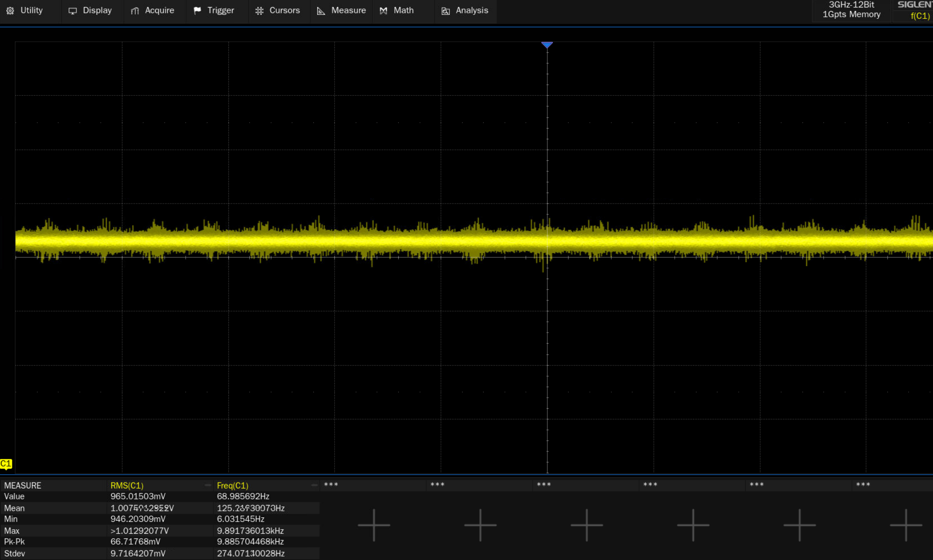Click the Acquire waveform icon
This screenshot has height=560, width=933.
click(x=135, y=10)
